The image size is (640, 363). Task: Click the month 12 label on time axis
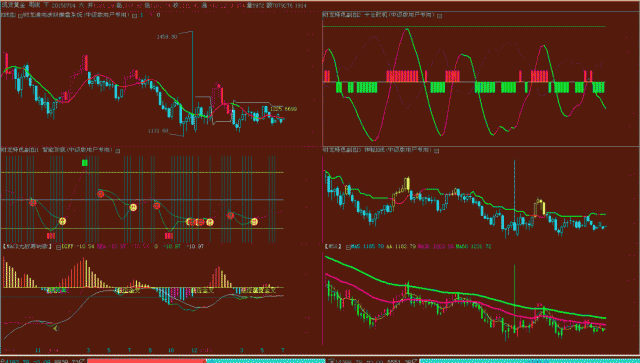tap(195, 350)
